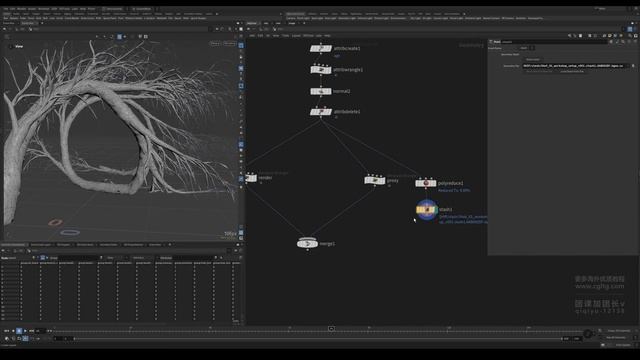640x360 pixels.
Task: Click the highlighted stop playback button
Action: [19, 331]
